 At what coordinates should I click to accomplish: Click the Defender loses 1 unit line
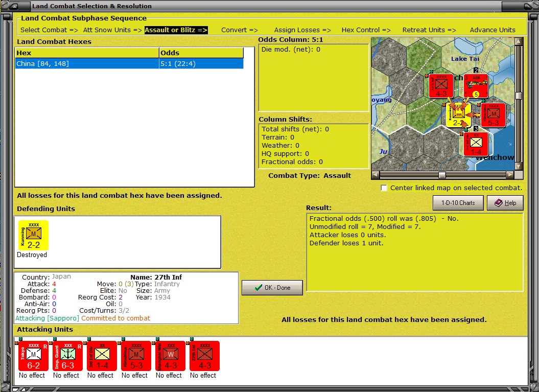[x=346, y=243]
